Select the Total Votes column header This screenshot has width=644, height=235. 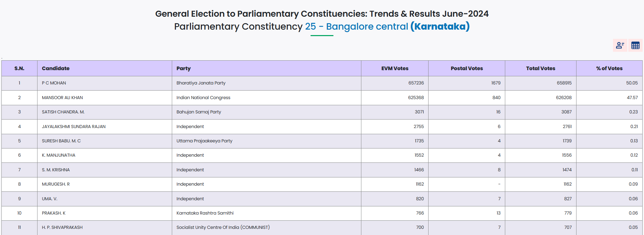[540, 68]
